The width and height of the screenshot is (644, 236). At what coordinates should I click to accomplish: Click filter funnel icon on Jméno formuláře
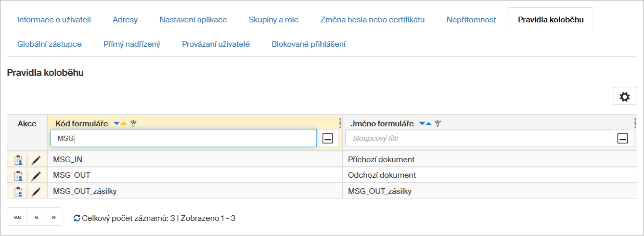[437, 124]
